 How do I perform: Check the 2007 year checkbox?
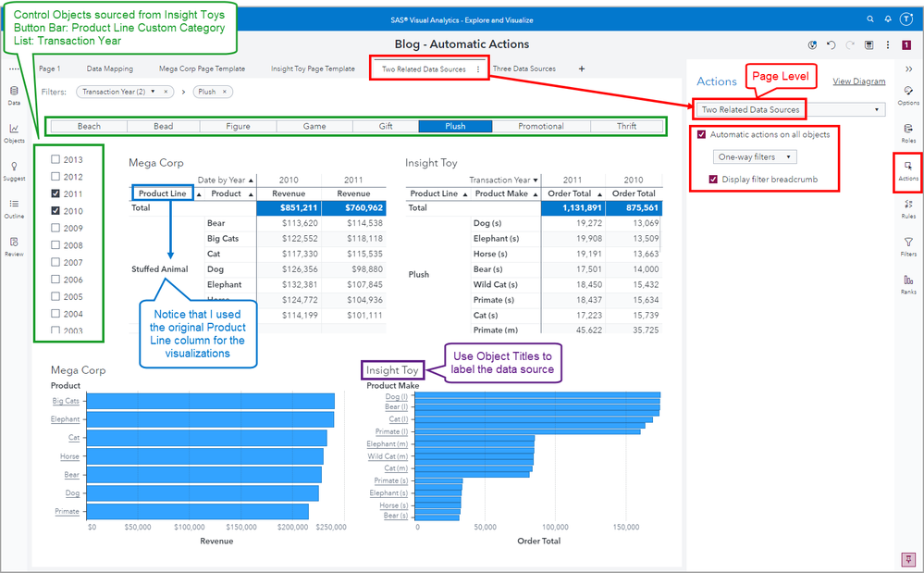[x=55, y=262]
